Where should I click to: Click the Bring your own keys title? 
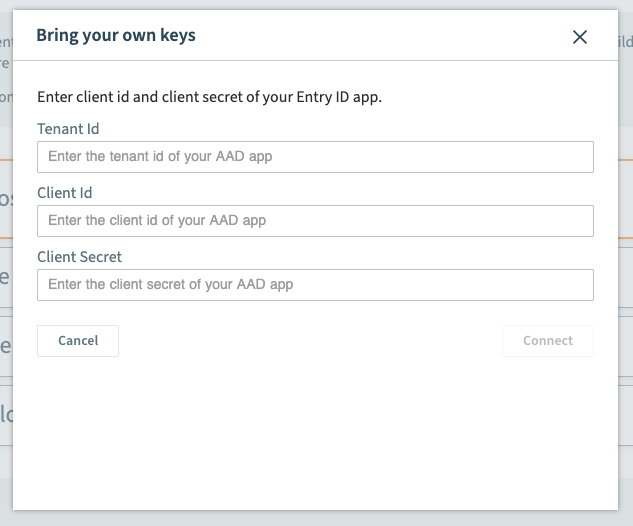pos(116,36)
